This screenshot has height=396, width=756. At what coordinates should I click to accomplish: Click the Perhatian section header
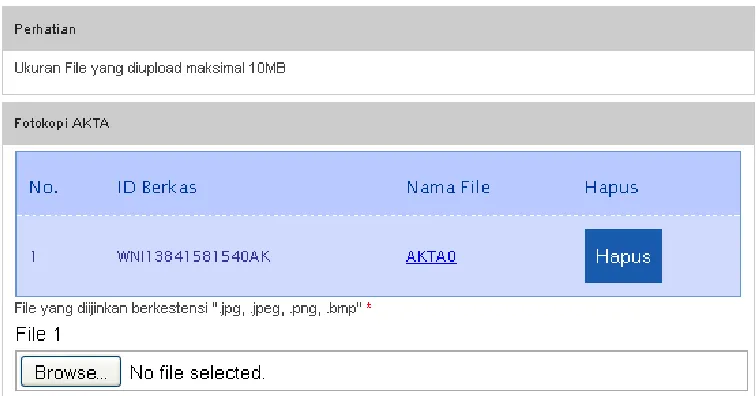click(378, 28)
